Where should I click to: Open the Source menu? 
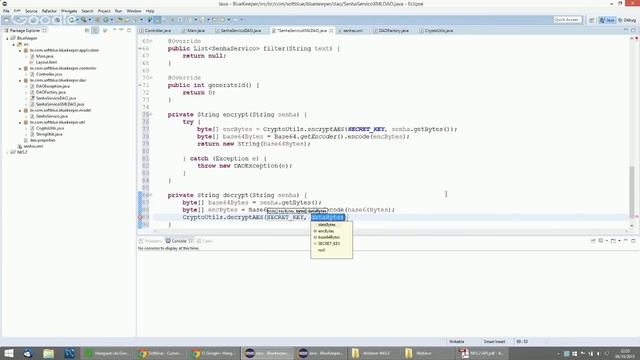pos(31,11)
